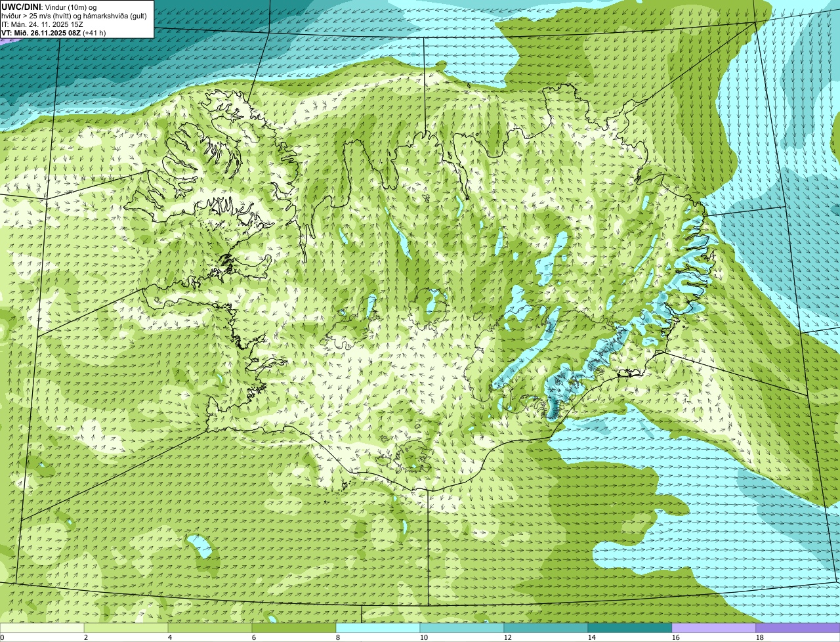Click the "VT: Mið. 26.11.2025 08Z (+41 h)" line

pos(53,32)
